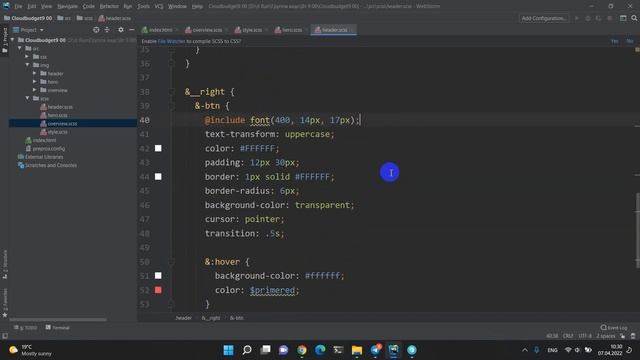The image size is (640, 360).
Task: Open Microsoft Edge from taskbar
Action: [320, 350]
